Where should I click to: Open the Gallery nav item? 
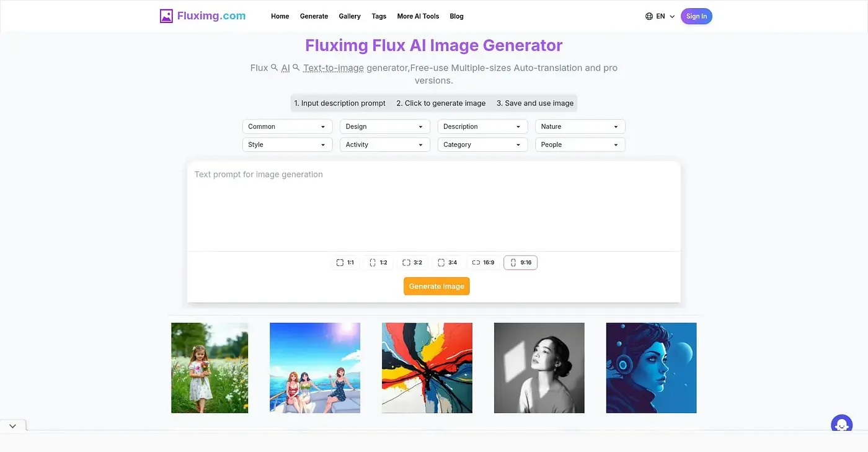(x=350, y=16)
